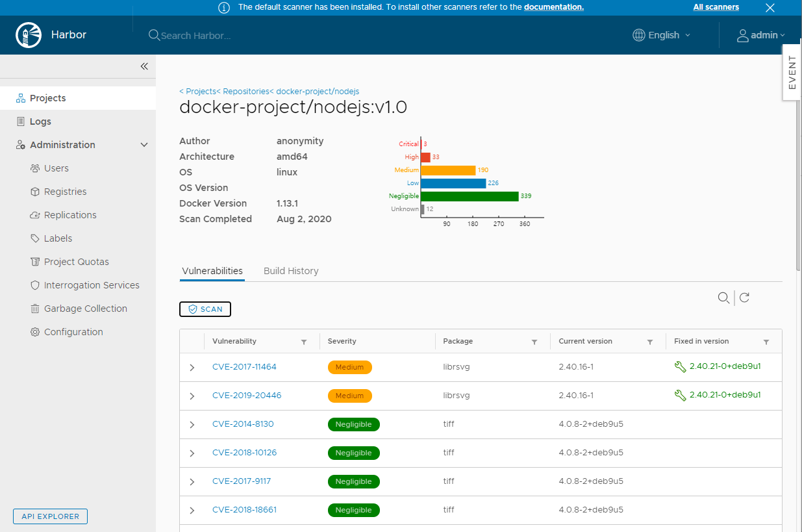Filter the Package column
802x532 pixels.
(x=534, y=342)
